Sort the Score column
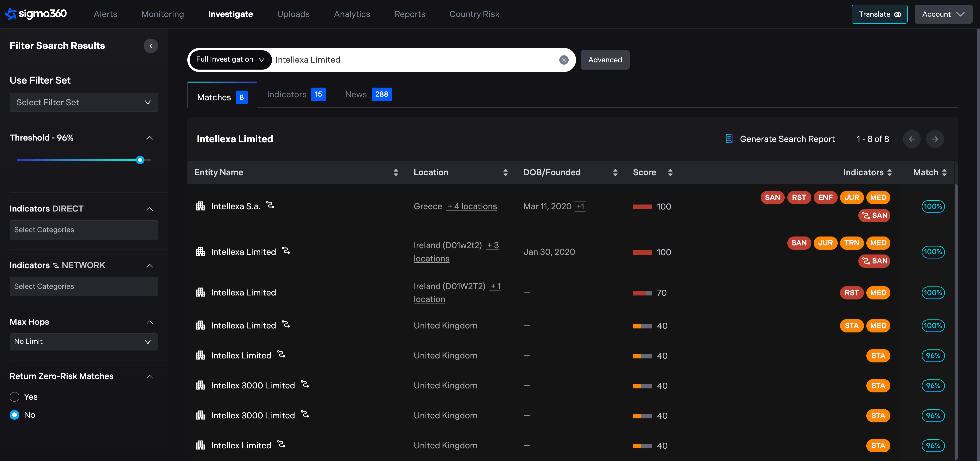The image size is (980, 461). pos(670,173)
